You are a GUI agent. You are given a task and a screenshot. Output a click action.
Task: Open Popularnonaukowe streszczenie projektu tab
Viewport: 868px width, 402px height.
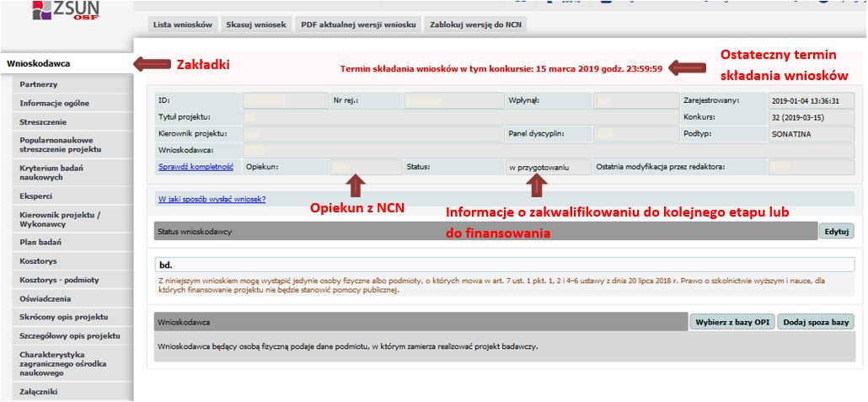click(72, 144)
